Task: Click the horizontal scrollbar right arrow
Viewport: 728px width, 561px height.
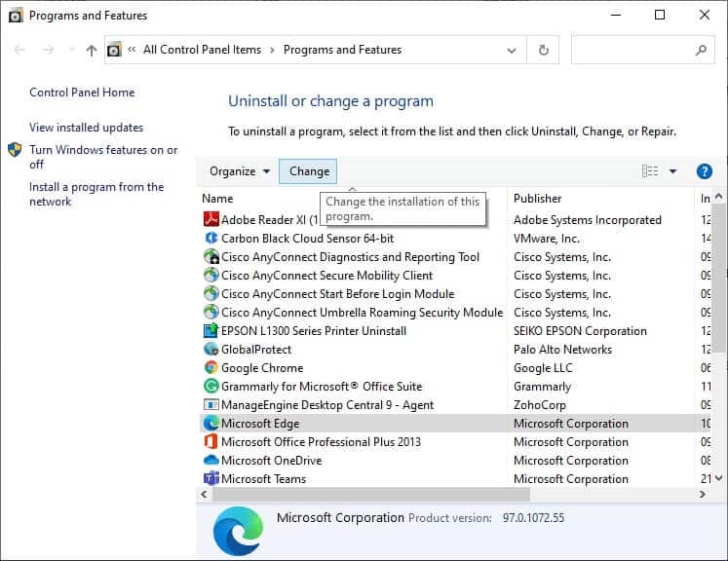Action: (x=702, y=495)
